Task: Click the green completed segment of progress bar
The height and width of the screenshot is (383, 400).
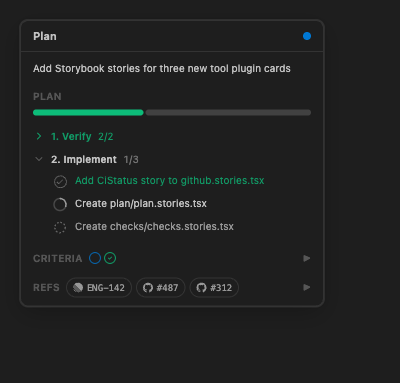Action: tap(88, 113)
